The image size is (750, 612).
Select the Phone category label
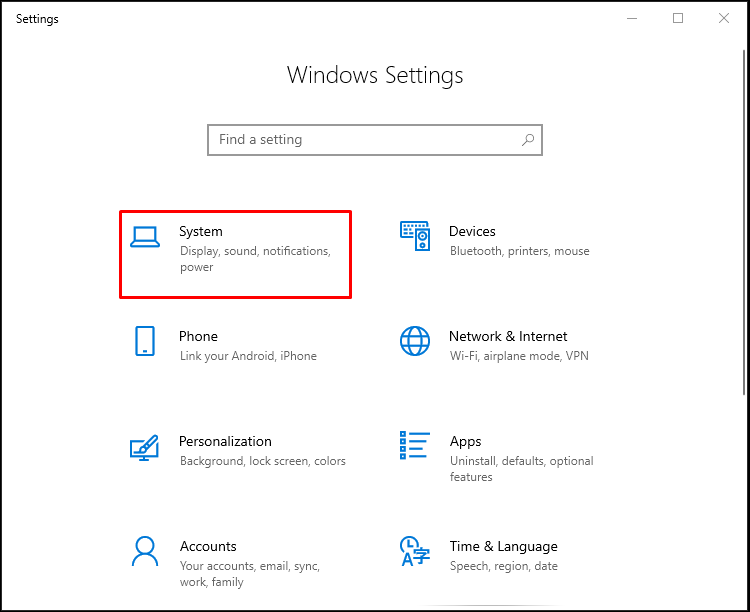(198, 336)
